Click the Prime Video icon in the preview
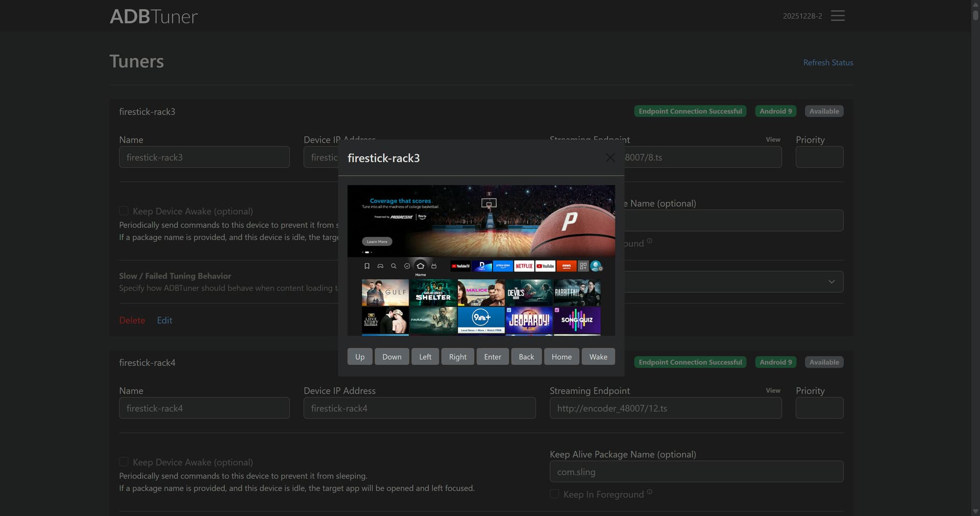 503,266
